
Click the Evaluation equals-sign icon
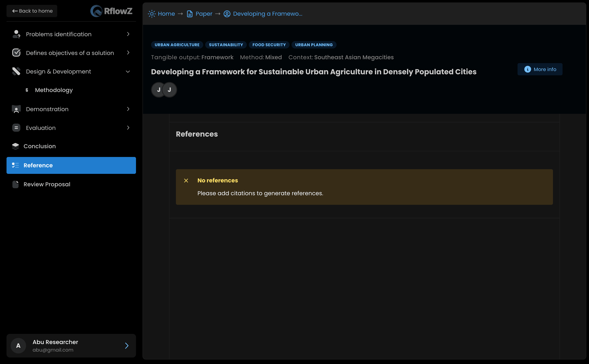16,128
